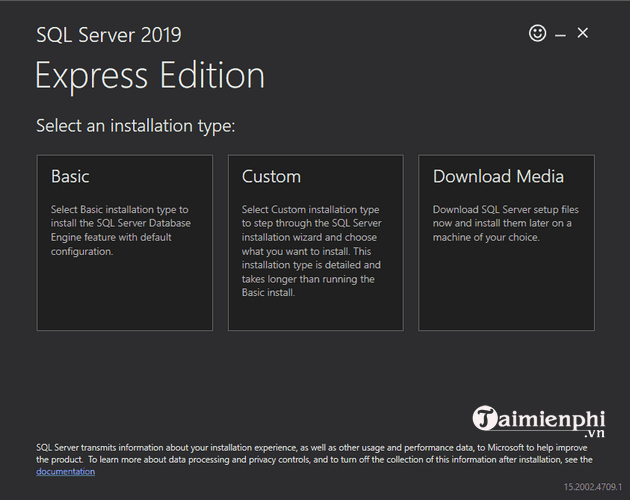
Task: Click the 'SQL Server 2019' title text
Action: click(x=109, y=35)
